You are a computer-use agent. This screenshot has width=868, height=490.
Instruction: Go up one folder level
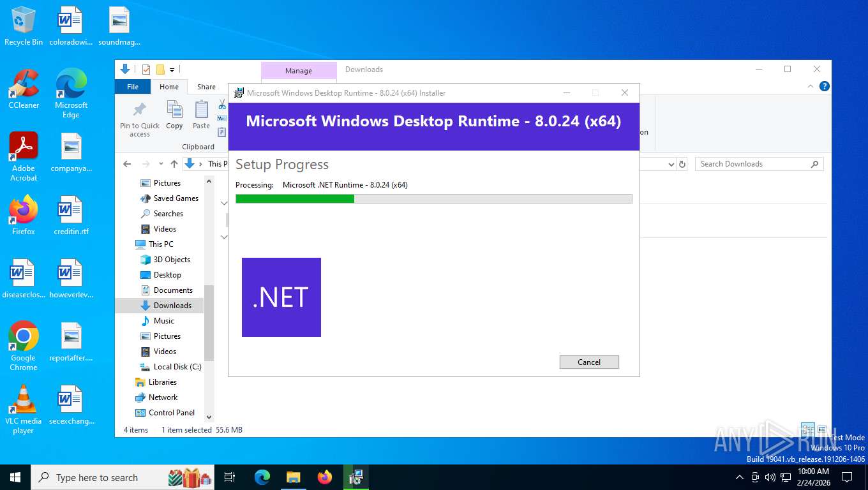[x=174, y=164]
